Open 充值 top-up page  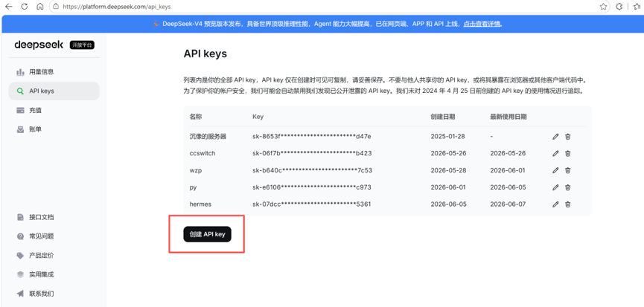coord(54,110)
